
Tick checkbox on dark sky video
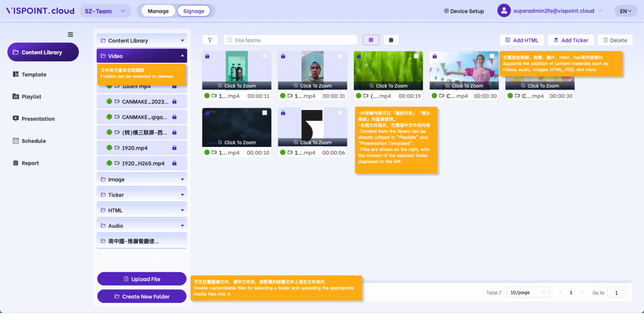tap(265, 113)
